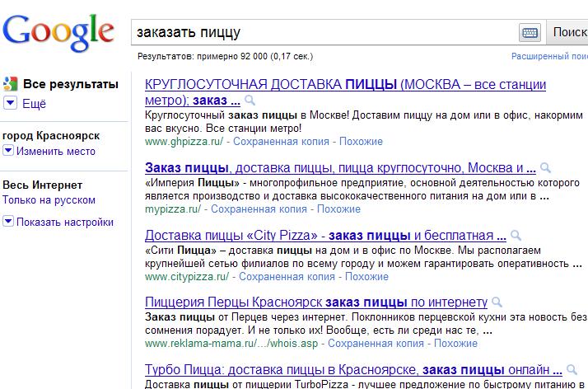Open Сохраненная копия for www.ghpizza.ru
Screen dimensions: 588x389
coord(281,142)
